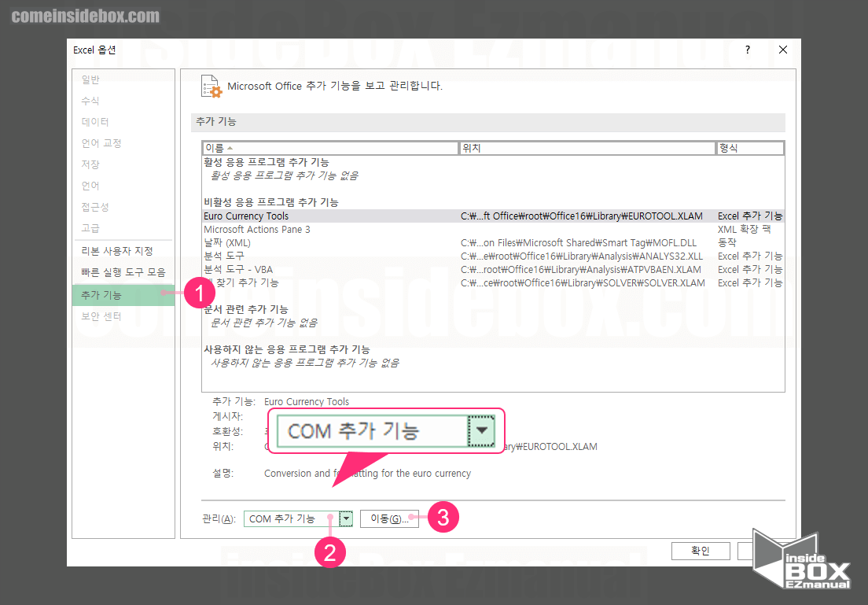The image size is (868, 605).
Task: Sort add-ins by the 이름 column header
Action: coord(330,147)
